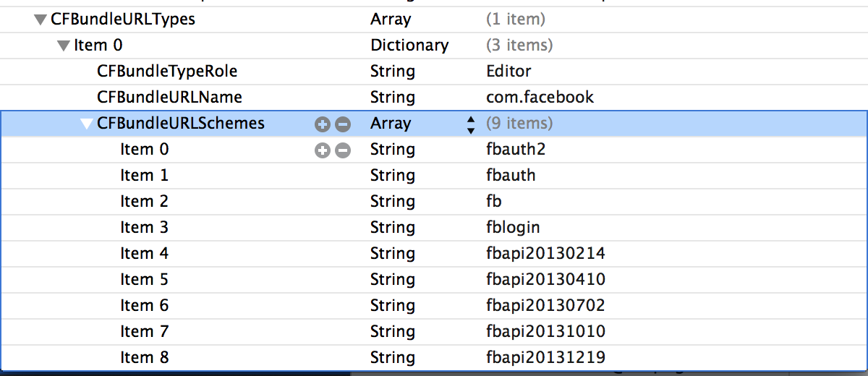This screenshot has width=868, height=376.
Task: Click the Item 2 key label
Action: tap(144, 201)
